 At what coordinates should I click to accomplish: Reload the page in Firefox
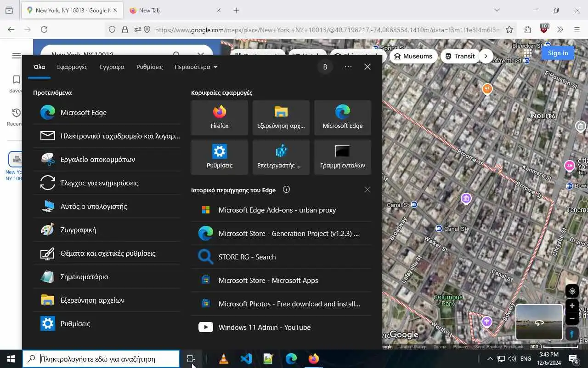point(44,29)
